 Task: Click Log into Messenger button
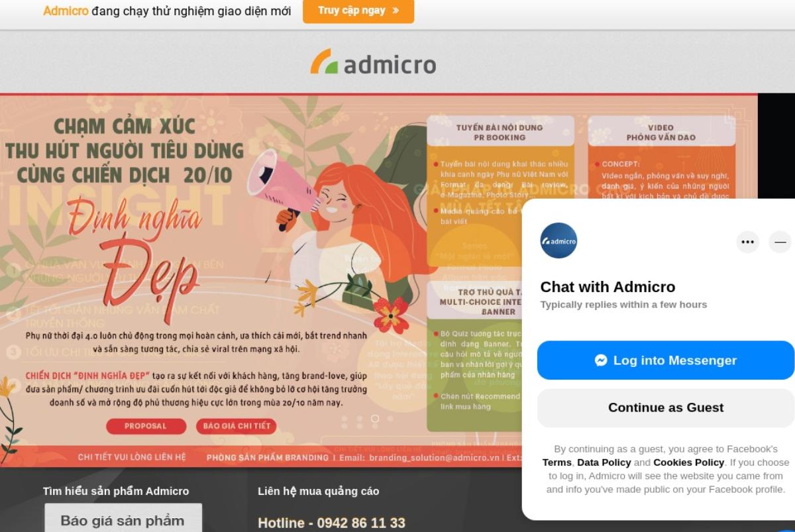pyautogui.click(x=666, y=360)
